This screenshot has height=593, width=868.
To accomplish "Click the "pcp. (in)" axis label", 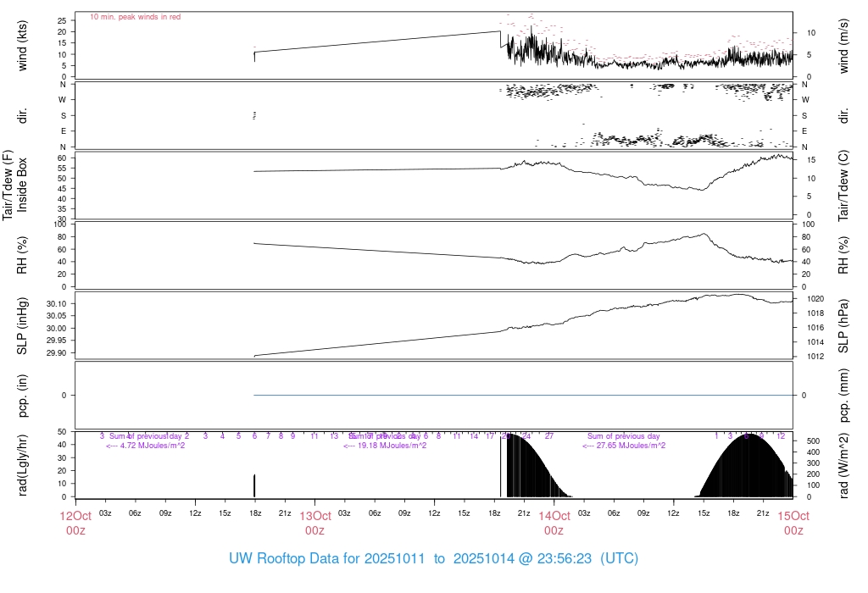I will [x=22, y=396].
